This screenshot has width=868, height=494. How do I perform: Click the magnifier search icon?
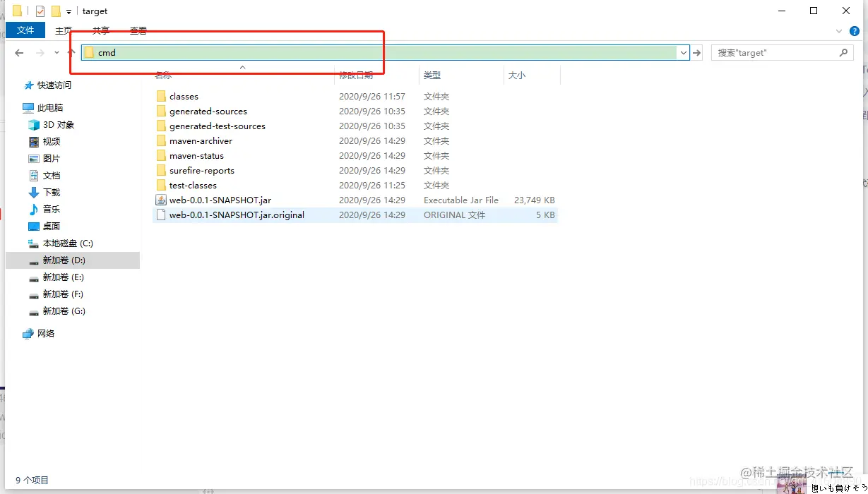pyautogui.click(x=843, y=52)
